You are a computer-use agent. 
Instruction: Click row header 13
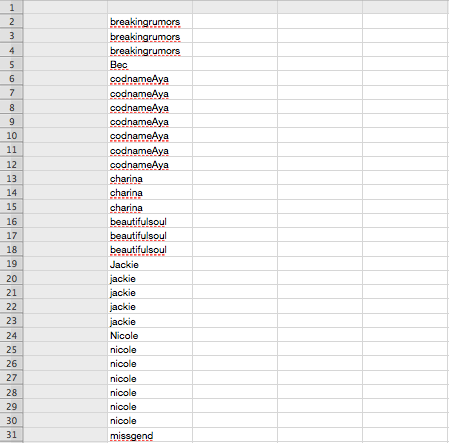pyautogui.click(x=11, y=178)
